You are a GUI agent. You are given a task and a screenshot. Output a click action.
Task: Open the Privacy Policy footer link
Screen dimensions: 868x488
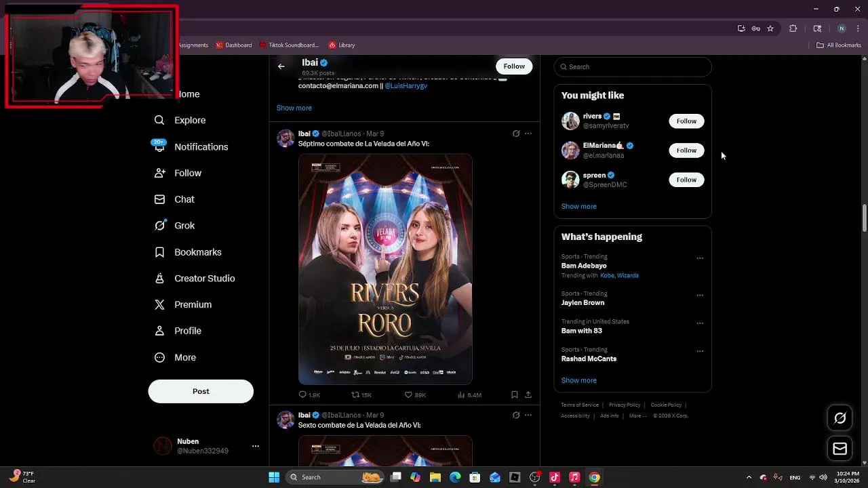pos(625,405)
